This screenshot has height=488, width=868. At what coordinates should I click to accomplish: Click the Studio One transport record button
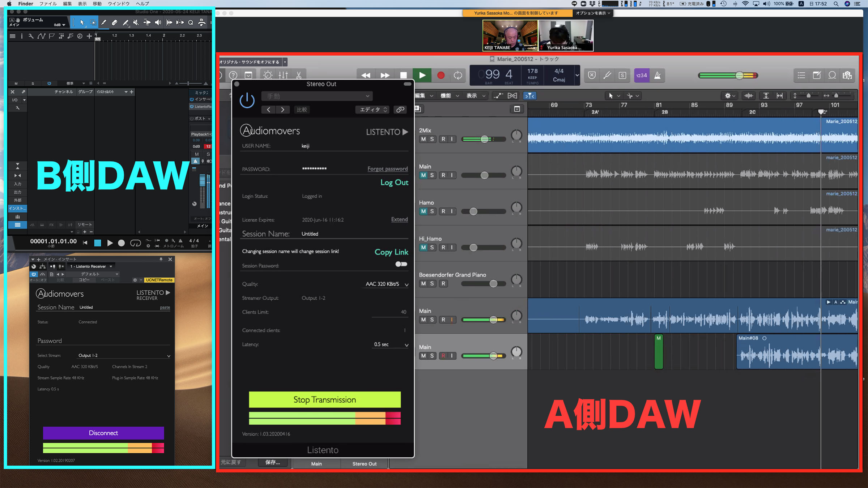coord(122,243)
